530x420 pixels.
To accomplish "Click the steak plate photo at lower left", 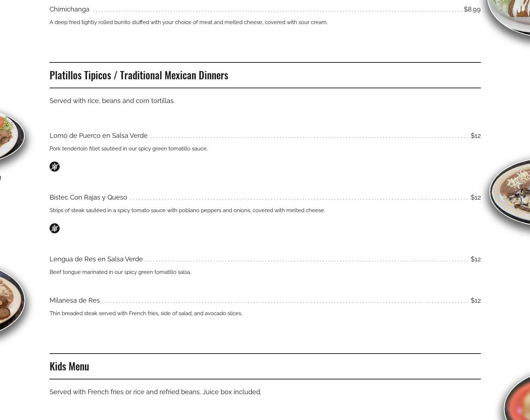I will (10, 300).
